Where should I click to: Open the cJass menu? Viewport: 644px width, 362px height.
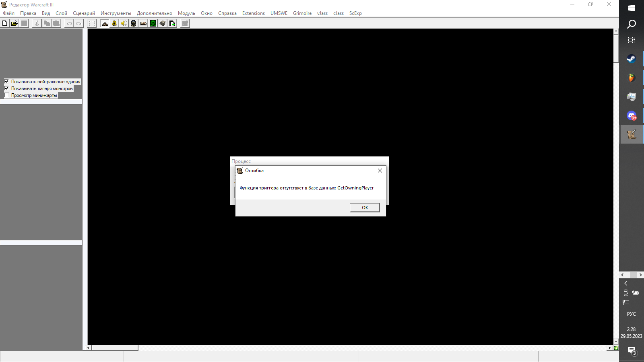[x=339, y=13]
